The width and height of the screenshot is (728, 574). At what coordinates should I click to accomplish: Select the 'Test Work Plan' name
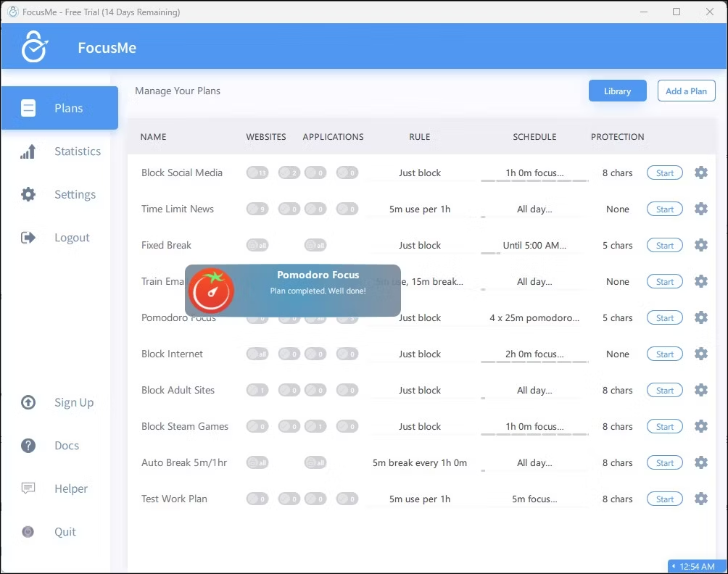174,499
